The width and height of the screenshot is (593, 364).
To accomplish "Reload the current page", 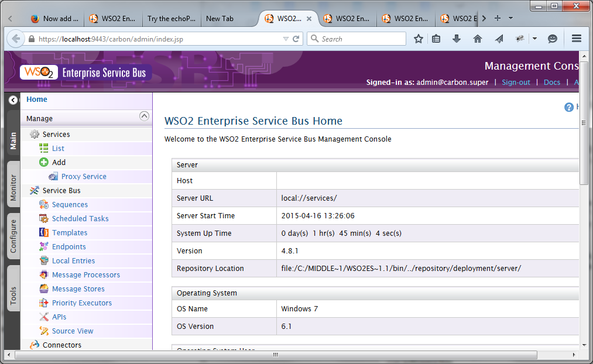I will point(296,39).
